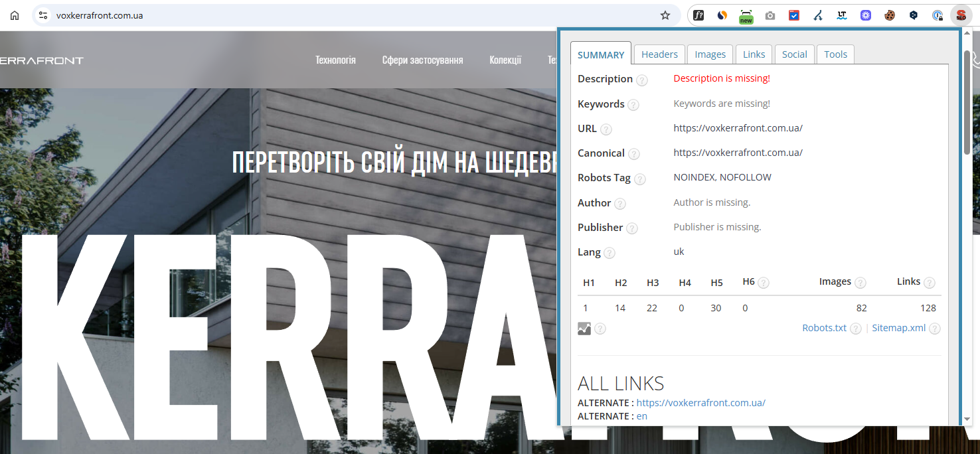The width and height of the screenshot is (980, 454).
Task: Open the WhatFont (f?) extension
Action: [x=698, y=15]
